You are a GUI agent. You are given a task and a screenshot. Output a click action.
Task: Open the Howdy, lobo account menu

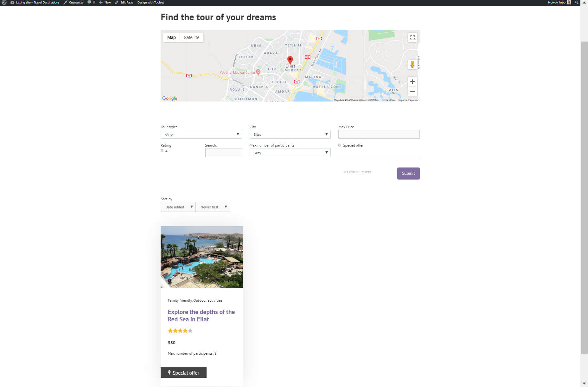coord(559,3)
